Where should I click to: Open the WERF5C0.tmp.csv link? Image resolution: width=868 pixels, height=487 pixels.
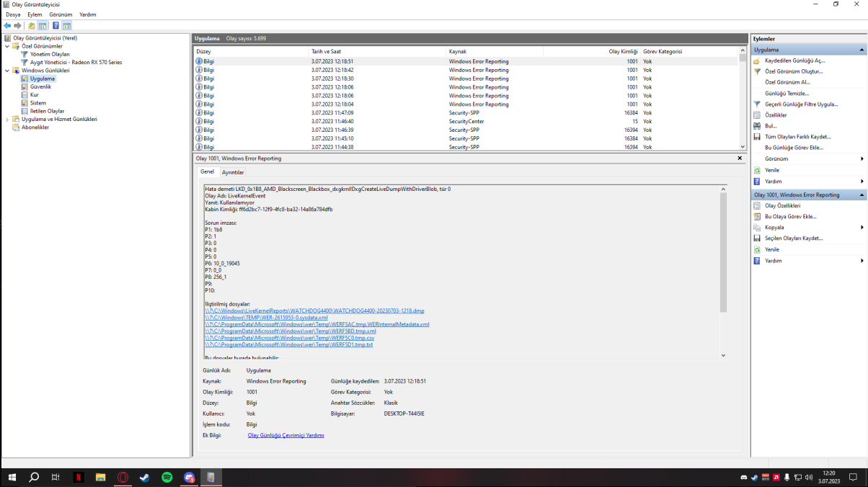[290, 338]
